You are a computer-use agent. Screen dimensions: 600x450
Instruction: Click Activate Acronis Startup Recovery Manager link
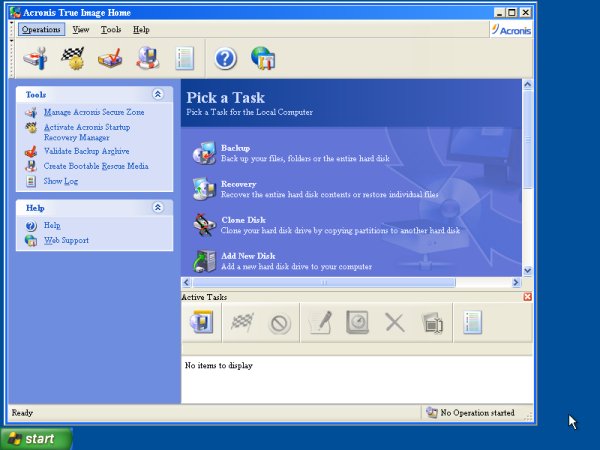click(x=87, y=132)
